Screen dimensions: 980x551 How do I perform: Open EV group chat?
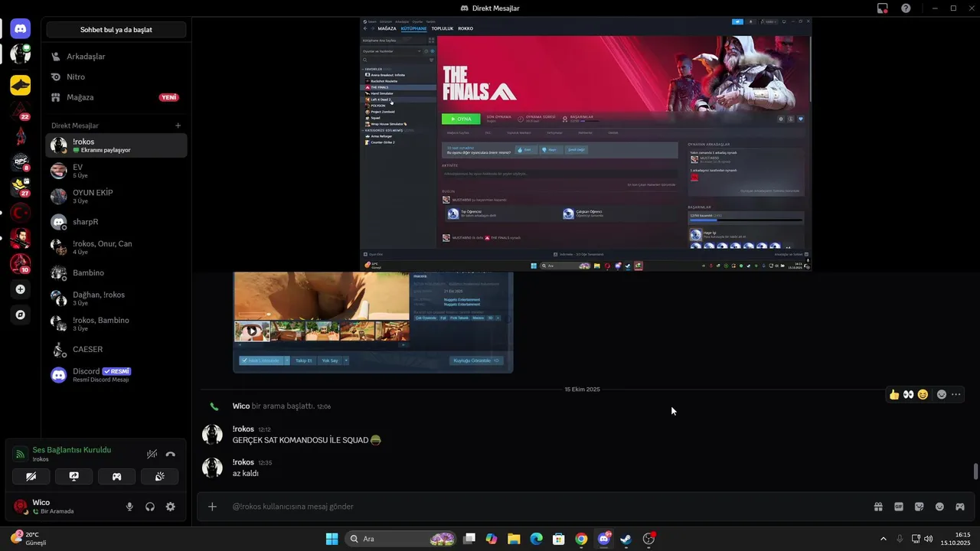tap(116, 171)
